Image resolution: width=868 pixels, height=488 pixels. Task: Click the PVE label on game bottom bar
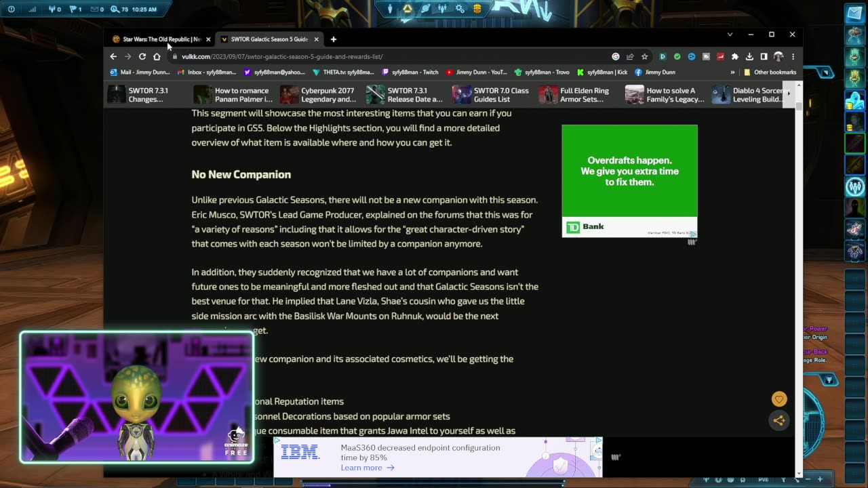pos(764,480)
